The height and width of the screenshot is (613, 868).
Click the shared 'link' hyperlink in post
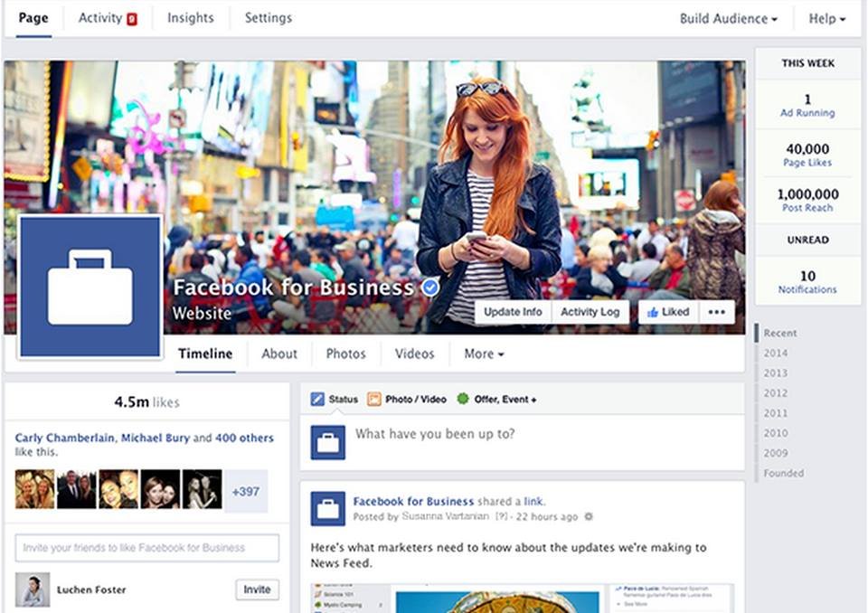533,502
